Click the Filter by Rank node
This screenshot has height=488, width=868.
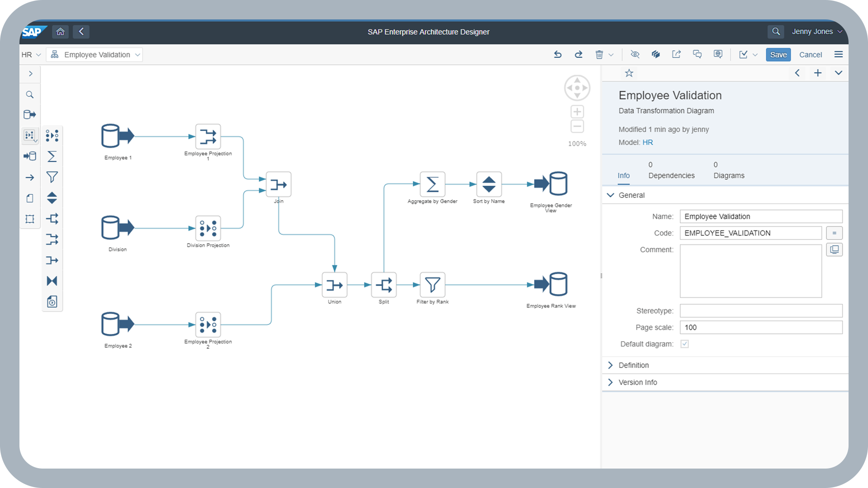[x=433, y=285]
